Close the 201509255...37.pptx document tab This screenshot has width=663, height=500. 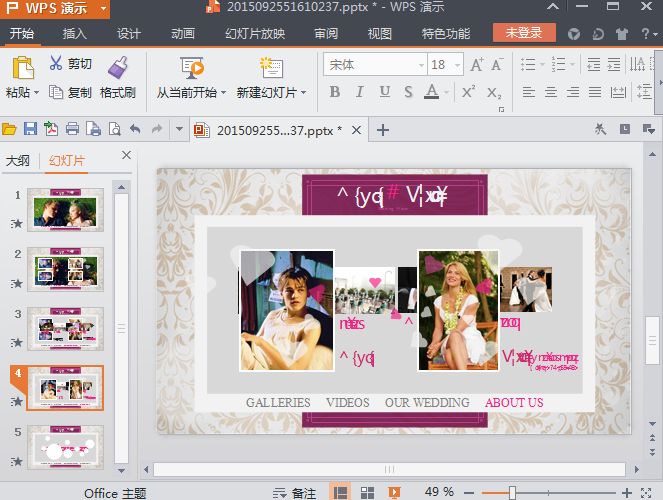[356, 130]
